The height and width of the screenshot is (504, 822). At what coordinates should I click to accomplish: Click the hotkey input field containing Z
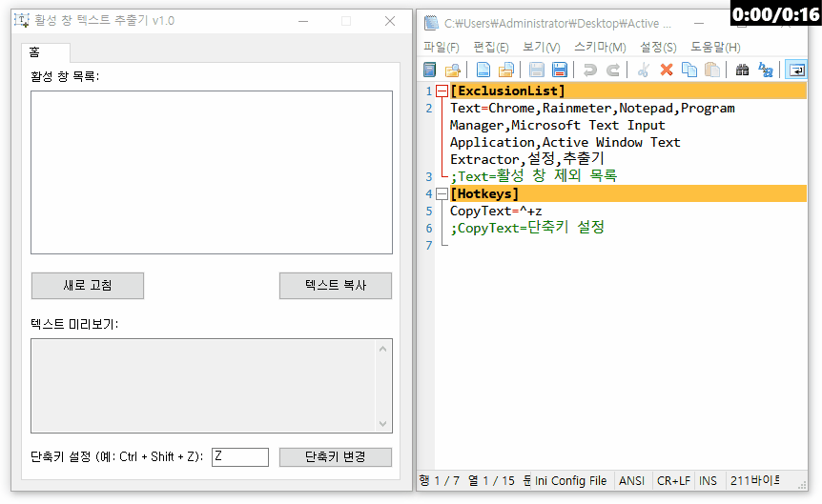(x=240, y=457)
